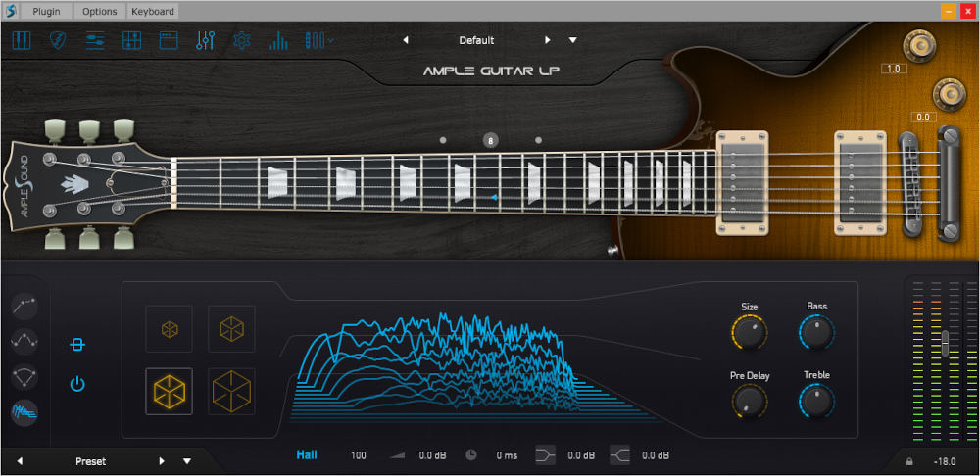Click the low shelf filter icon

tap(546, 455)
